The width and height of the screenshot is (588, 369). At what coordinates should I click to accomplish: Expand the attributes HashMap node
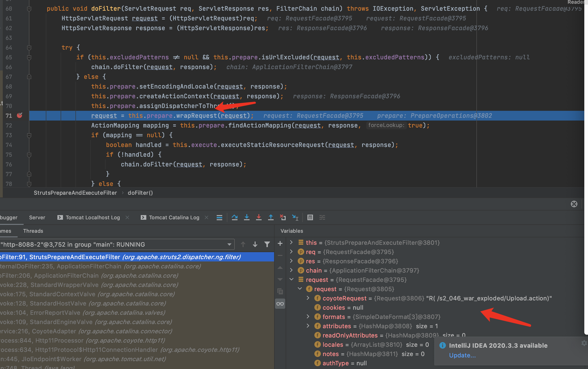pyautogui.click(x=308, y=326)
